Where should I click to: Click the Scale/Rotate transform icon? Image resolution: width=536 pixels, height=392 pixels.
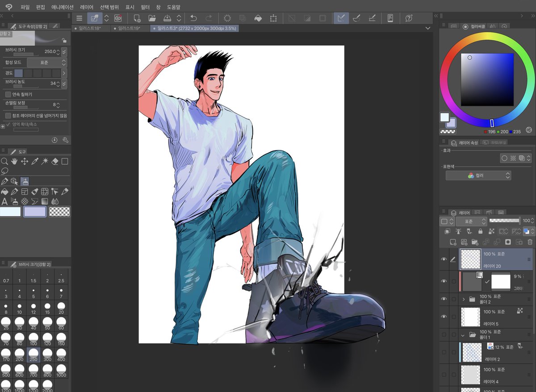[x=273, y=18]
